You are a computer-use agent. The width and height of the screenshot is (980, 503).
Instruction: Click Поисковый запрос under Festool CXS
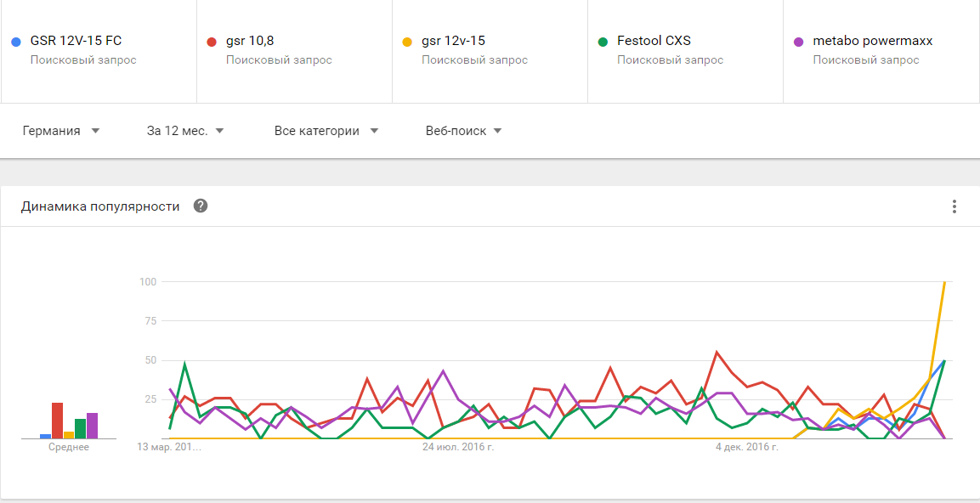[x=670, y=60]
